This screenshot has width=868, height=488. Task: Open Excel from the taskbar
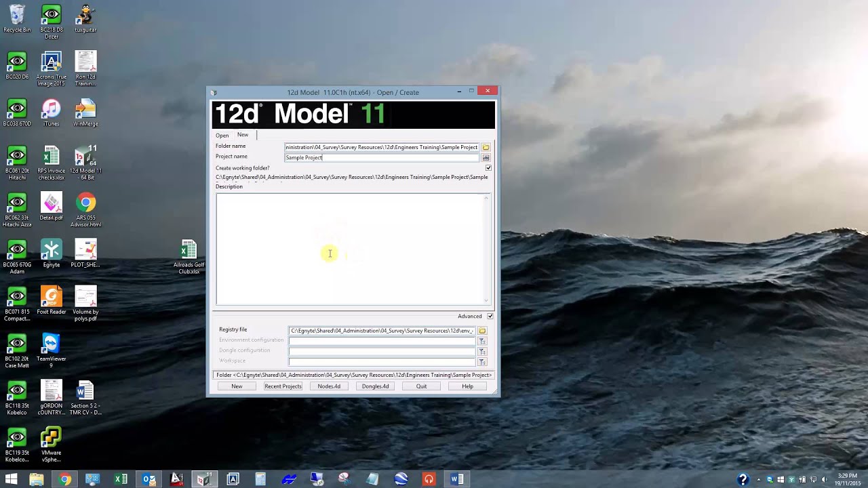pyautogui.click(x=121, y=479)
